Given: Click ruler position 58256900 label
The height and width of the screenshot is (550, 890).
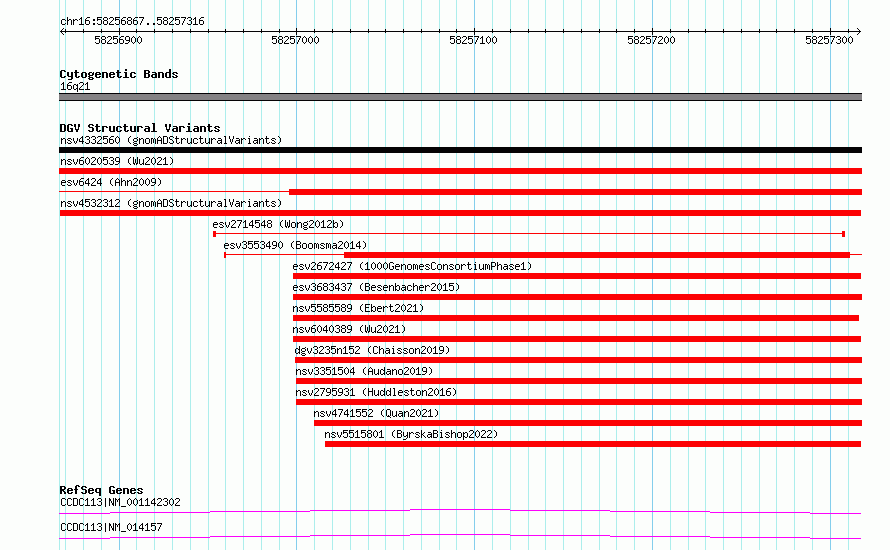Looking at the screenshot, I should 118,40.
